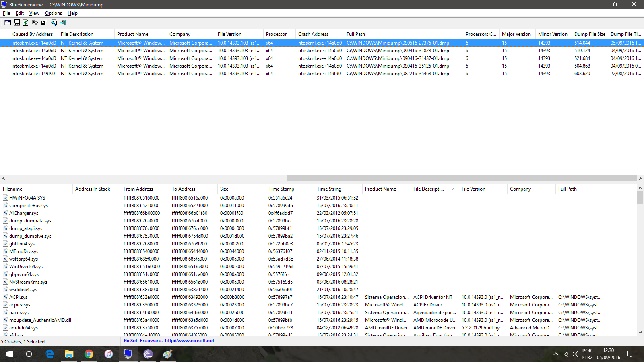
Task: Select amdide64.sys driver entry
Action: coord(23,328)
